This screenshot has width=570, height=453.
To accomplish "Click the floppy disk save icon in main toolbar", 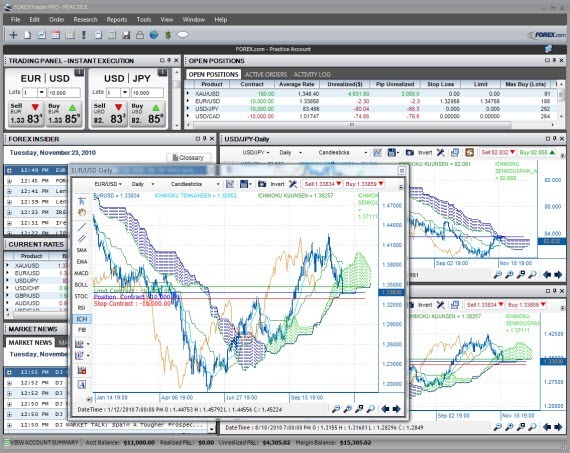I will [126, 35].
